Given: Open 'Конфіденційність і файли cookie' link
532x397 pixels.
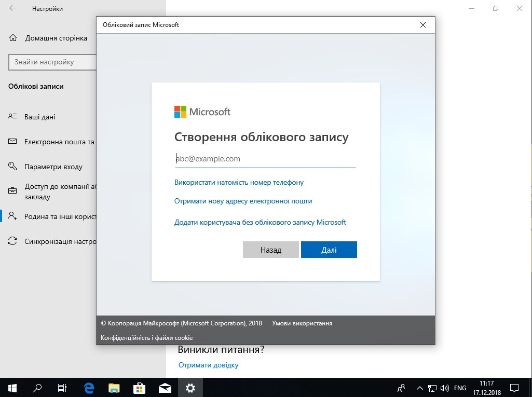Looking at the screenshot, I should [x=146, y=338].
